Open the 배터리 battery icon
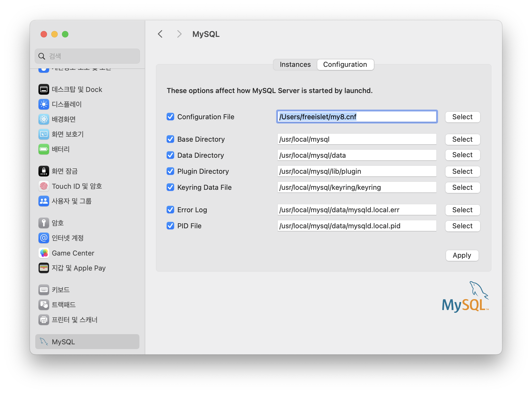 [44, 149]
